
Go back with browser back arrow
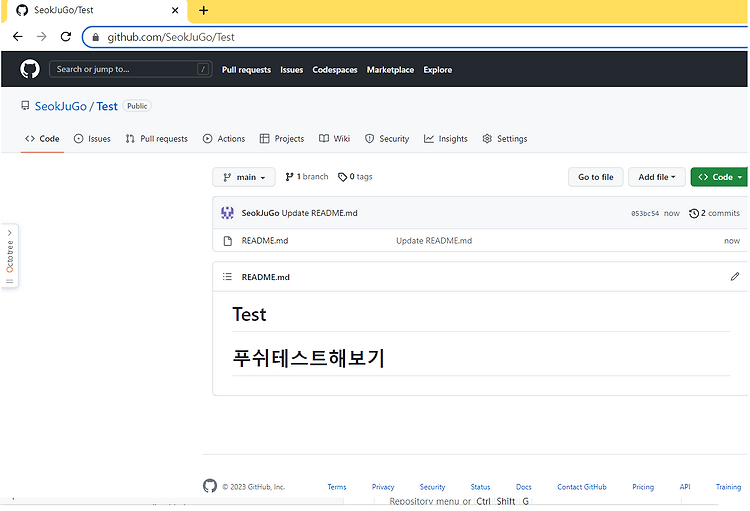pyautogui.click(x=18, y=37)
